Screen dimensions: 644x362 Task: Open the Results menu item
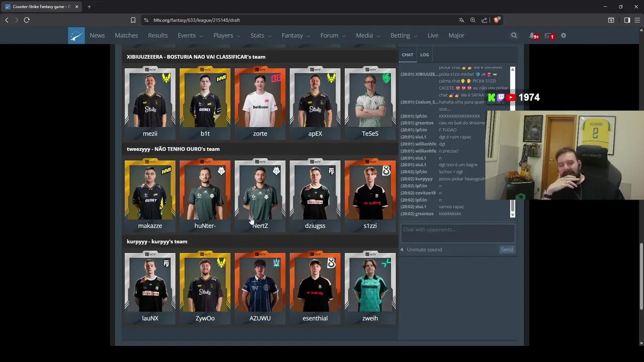[x=157, y=36]
